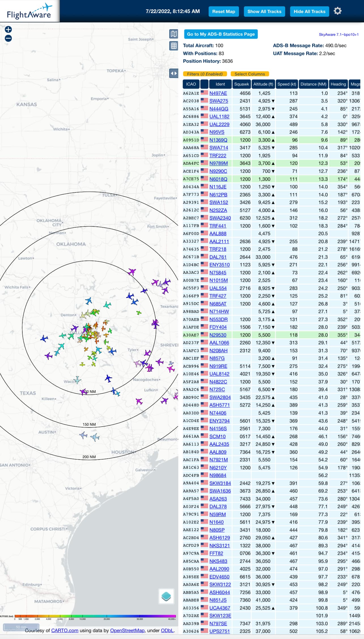Open the UAL1182 flight link

click(219, 117)
